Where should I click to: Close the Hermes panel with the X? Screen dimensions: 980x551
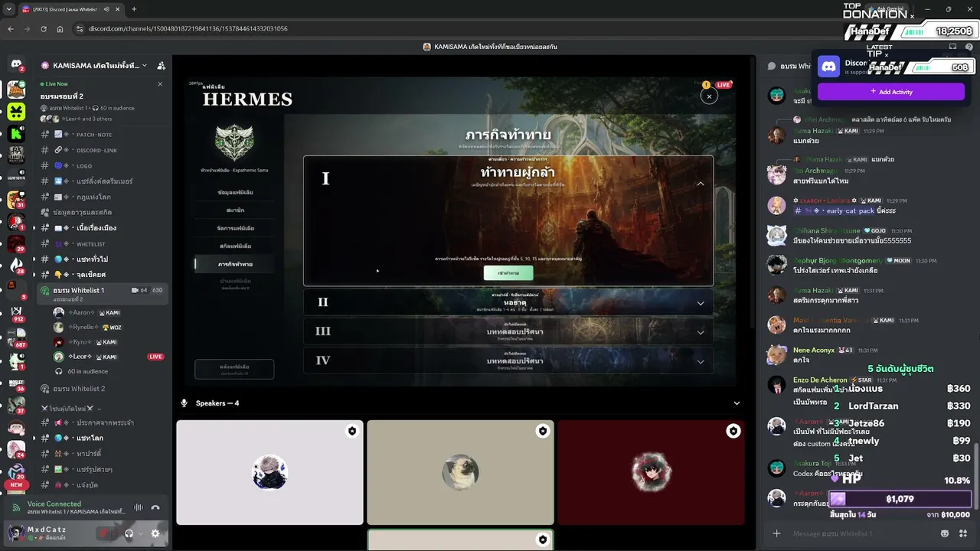pyautogui.click(x=709, y=96)
